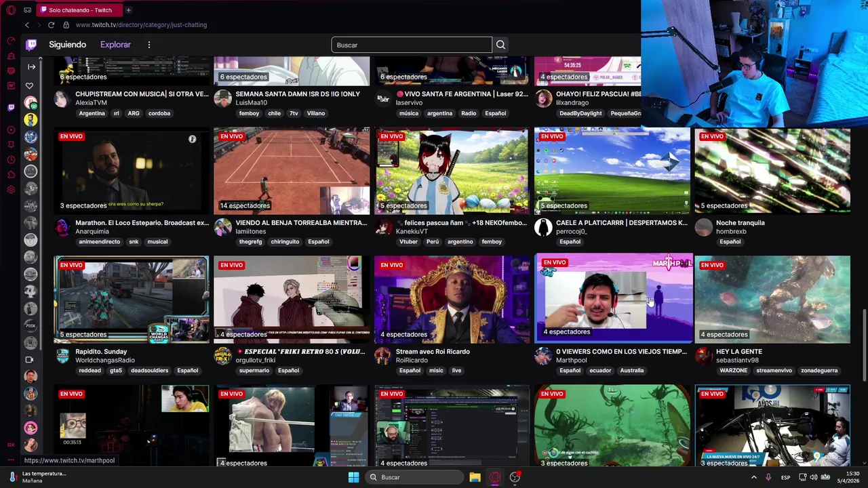The height and width of the screenshot is (488, 868).
Task: Open Opera sidebar extensions cube icon
Action: (x=11, y=174)
